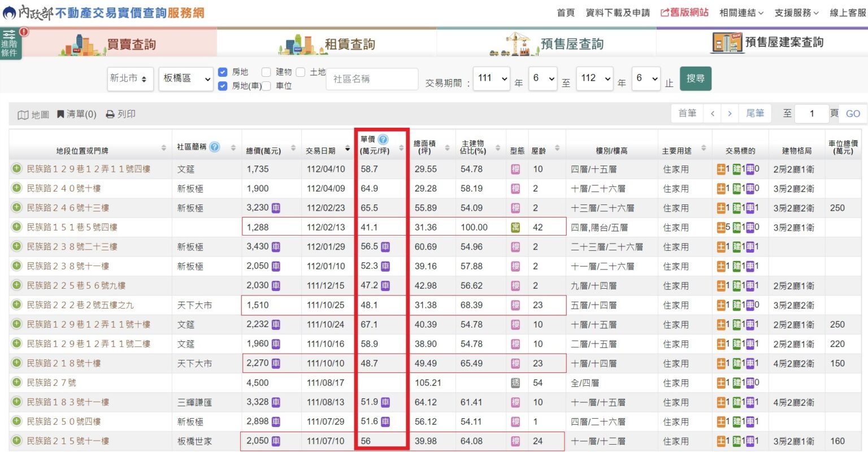Click the 樓 type badge in 民族路240號十樓 row
Viewport: 868px width, 452px height.
[515, 188]
